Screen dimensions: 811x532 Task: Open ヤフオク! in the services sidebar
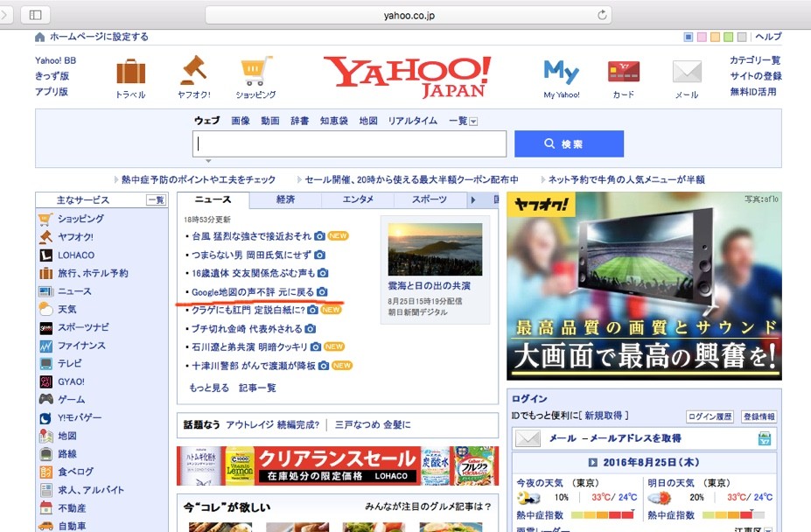[x=75, y=237]
